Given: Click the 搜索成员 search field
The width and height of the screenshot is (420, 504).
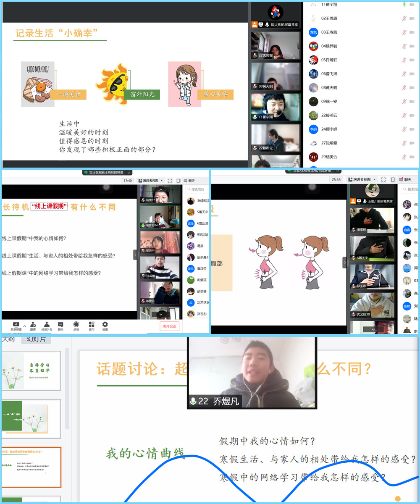Looking at the screenshot, I should (197, 189).
